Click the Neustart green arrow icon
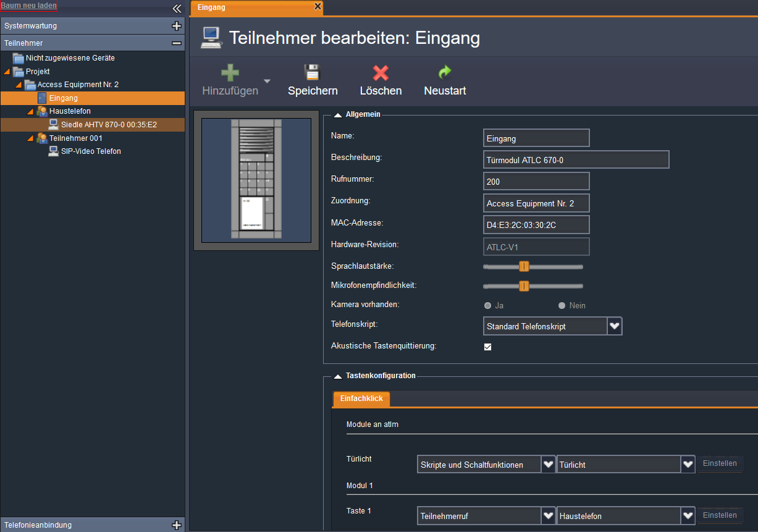Image resolution: width=758 pixels, height=532 pixels. click(445, 73)
